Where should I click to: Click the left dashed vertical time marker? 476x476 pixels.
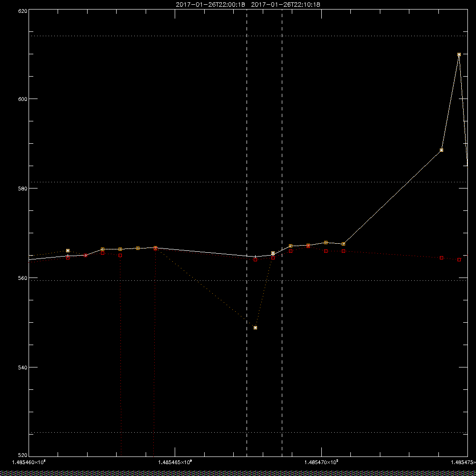tap(247, 233)
